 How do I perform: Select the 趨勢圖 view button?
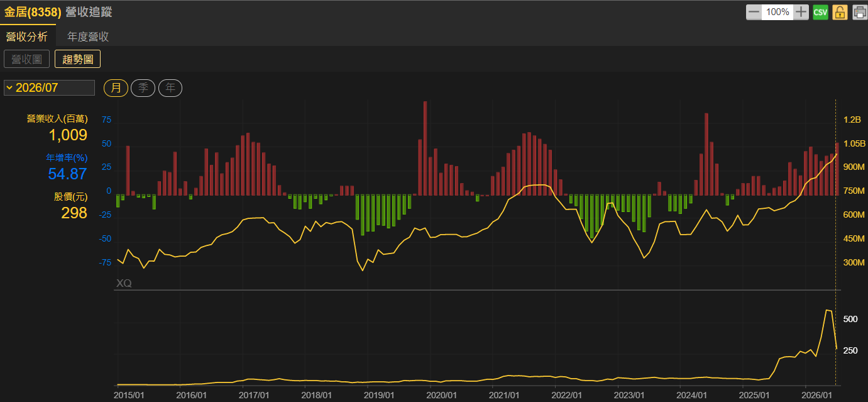click(x=77, y=59)
